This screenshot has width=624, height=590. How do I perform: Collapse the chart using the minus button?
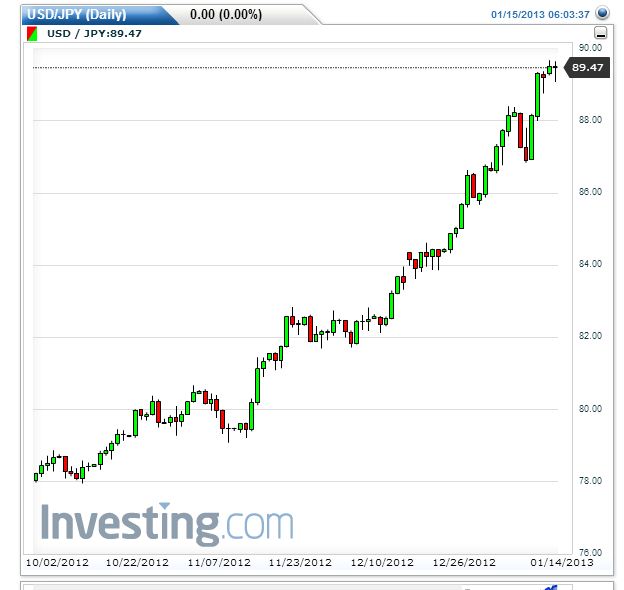600,33
